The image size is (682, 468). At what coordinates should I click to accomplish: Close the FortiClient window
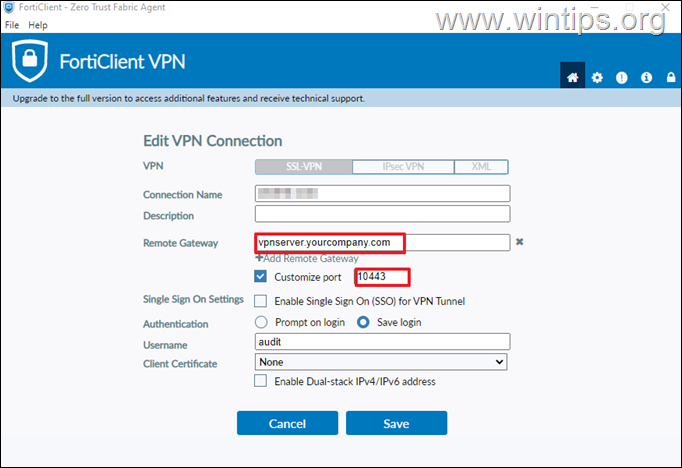(665, 7)
